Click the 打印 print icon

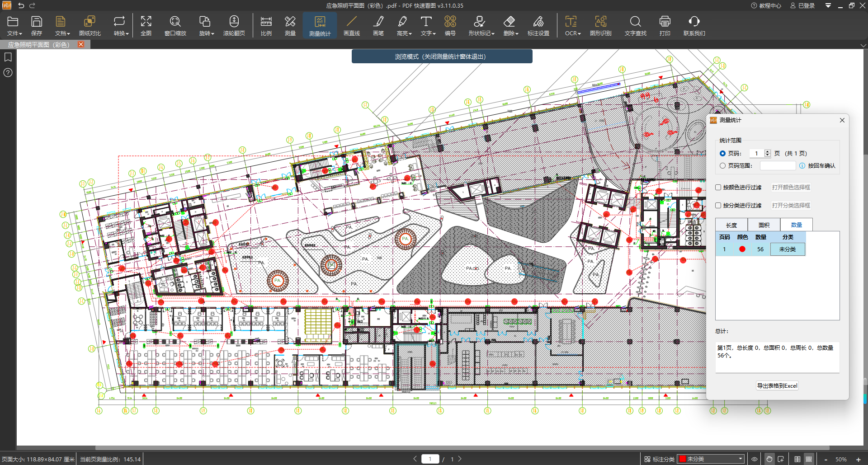[665, 26]
